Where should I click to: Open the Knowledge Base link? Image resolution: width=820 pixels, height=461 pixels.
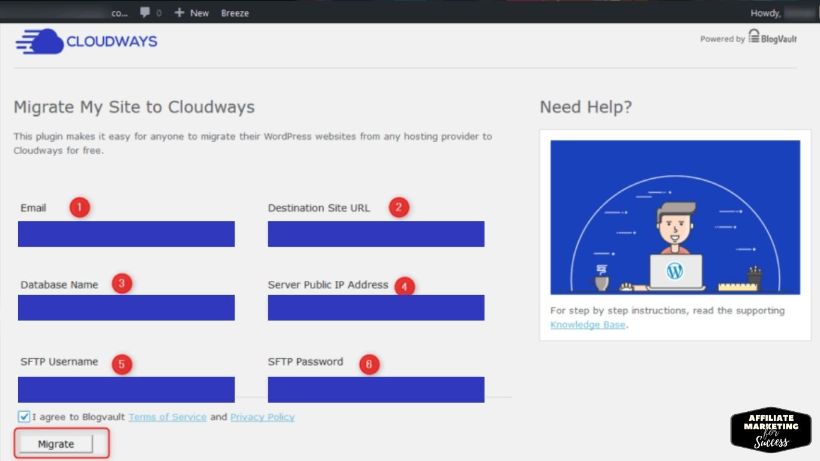click(588, 325)
